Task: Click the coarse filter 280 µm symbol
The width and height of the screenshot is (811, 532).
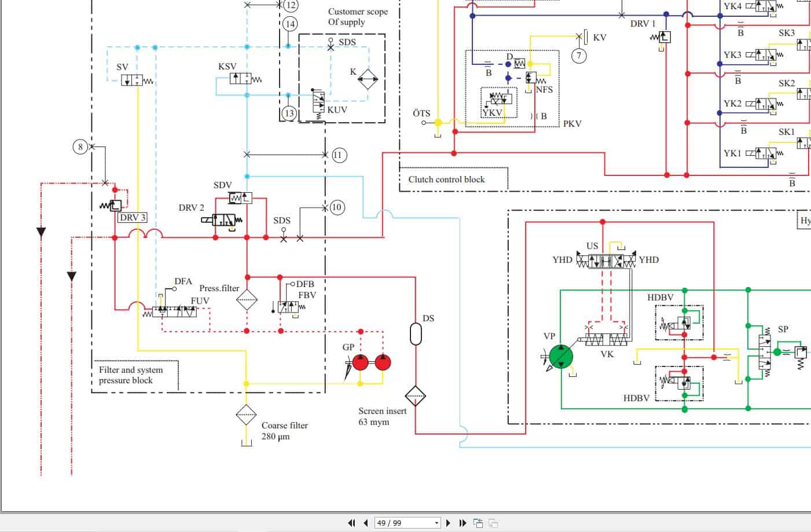Action: pyautogui.click(x=246, y=415)
